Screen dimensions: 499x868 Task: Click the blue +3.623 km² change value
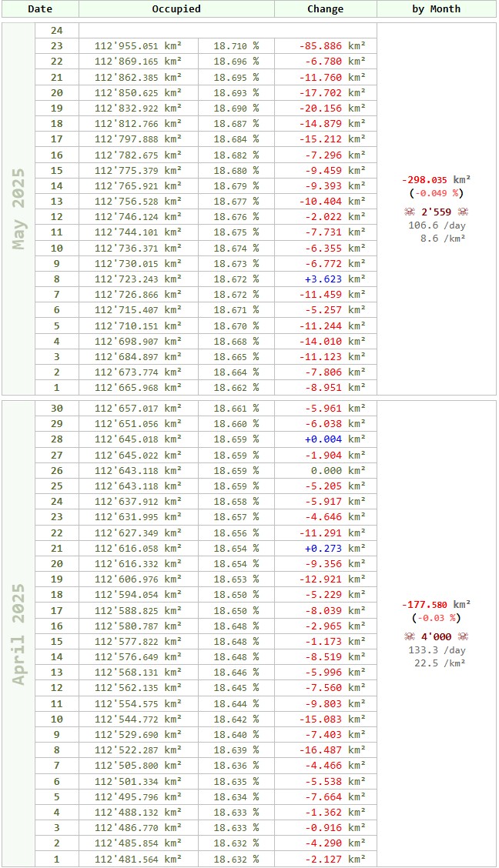[334, 279]
